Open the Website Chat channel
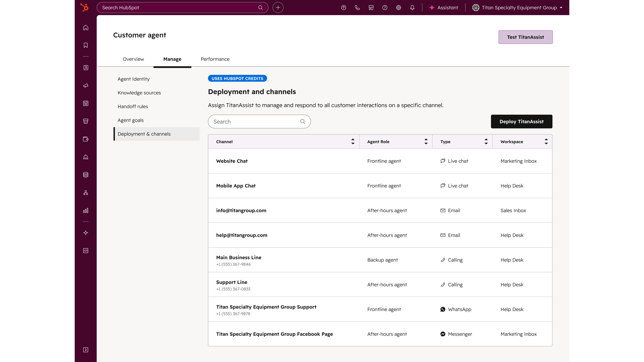Image resolution: width=644 pixels, height=362 pixels. tap(232, 161)
